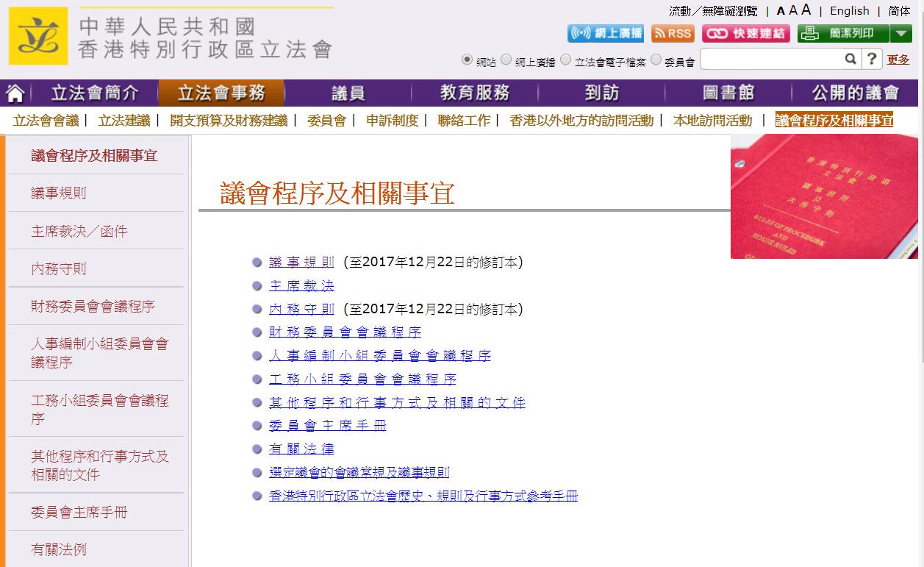The width and height of the screenshot is (924, 567).
Task: Open the 議事規則 link in content list
Action: click(301, 263)
